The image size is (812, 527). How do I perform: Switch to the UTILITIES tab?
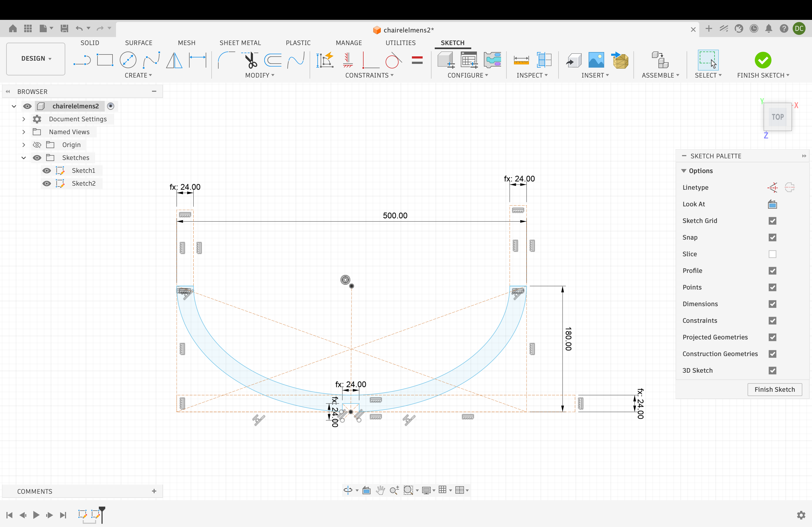401,43
